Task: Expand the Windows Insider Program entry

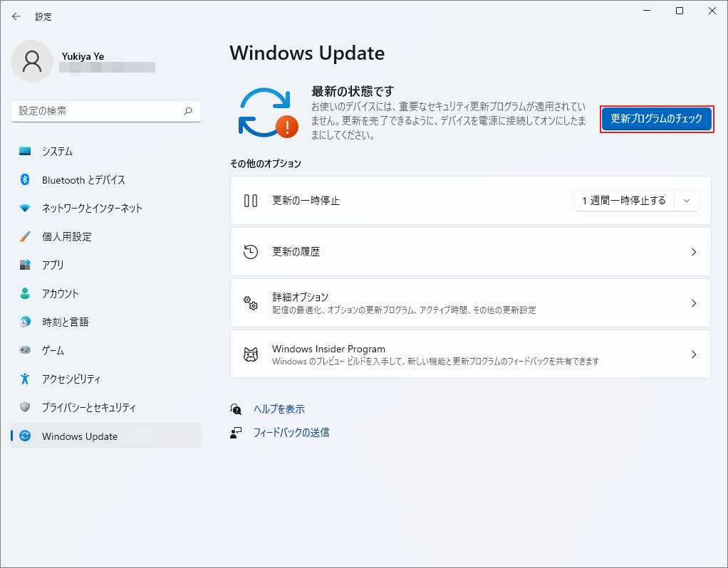Action: pos(693,354)
